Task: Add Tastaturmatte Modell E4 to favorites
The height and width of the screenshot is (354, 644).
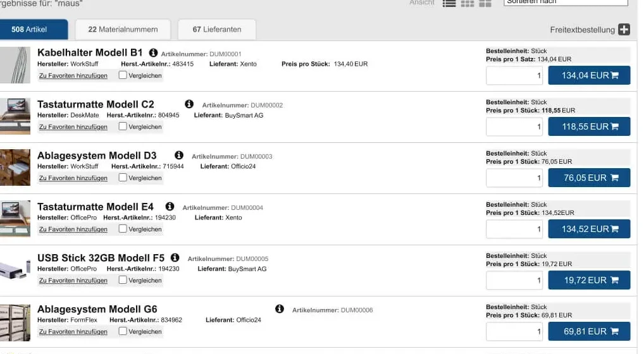Action: [x=73, y=229]
